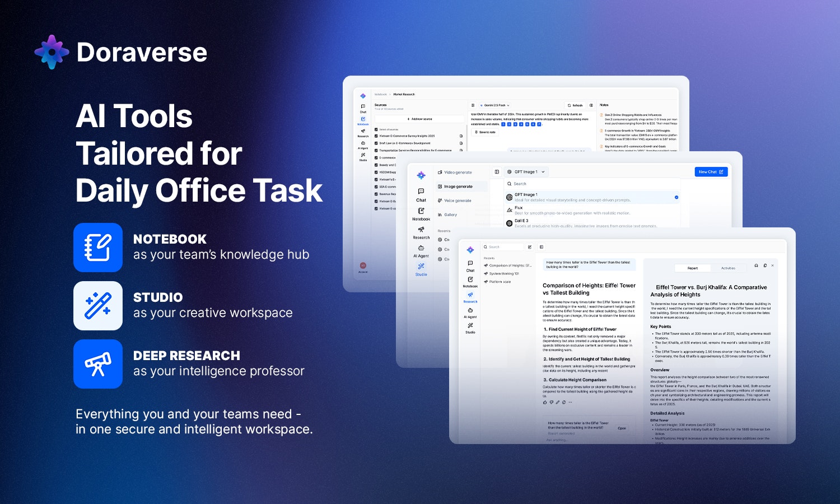Select Image generate in Studio menu
840x504 pixels.
click(461, 186)
